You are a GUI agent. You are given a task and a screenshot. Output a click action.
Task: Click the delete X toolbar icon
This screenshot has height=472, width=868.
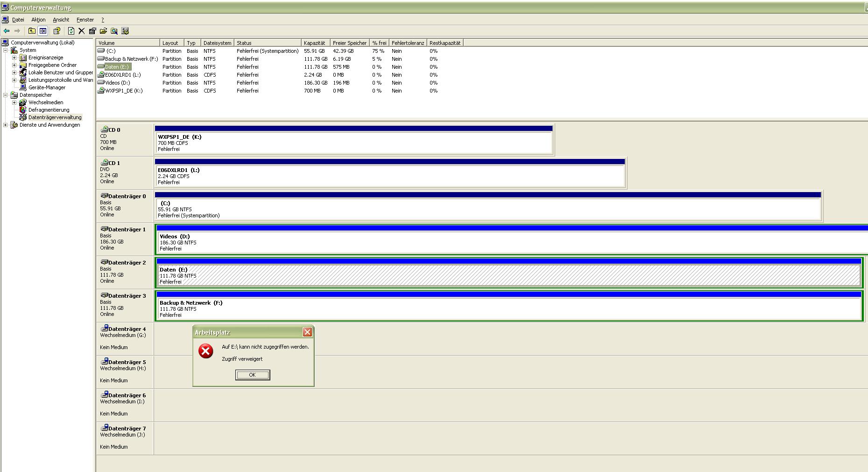82,31
